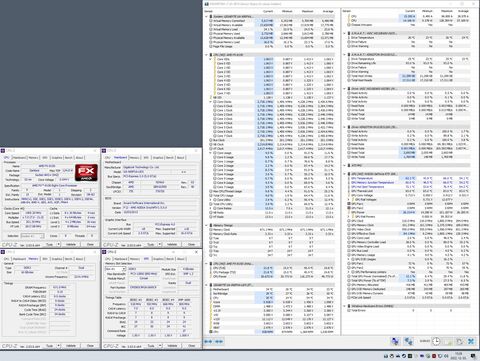
Task: Click the second network computers icon in HWiNFO footer
Action: pyautogui.click(x=408, y=341)
